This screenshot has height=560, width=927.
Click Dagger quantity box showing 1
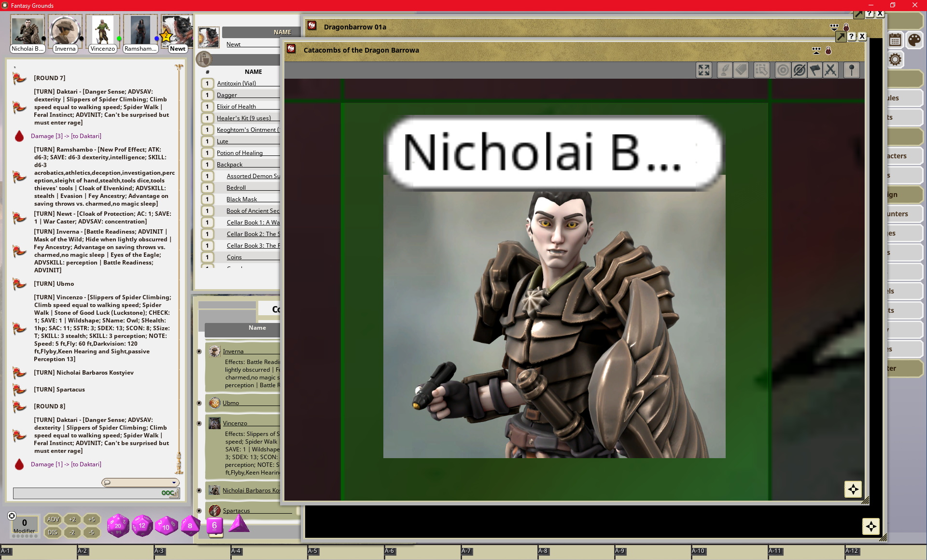point(207,95)
